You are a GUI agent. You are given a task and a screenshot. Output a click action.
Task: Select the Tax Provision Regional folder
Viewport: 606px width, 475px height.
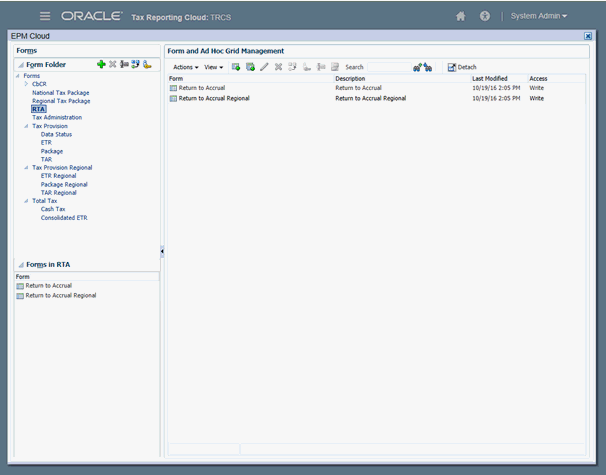[x=62, y=167]
